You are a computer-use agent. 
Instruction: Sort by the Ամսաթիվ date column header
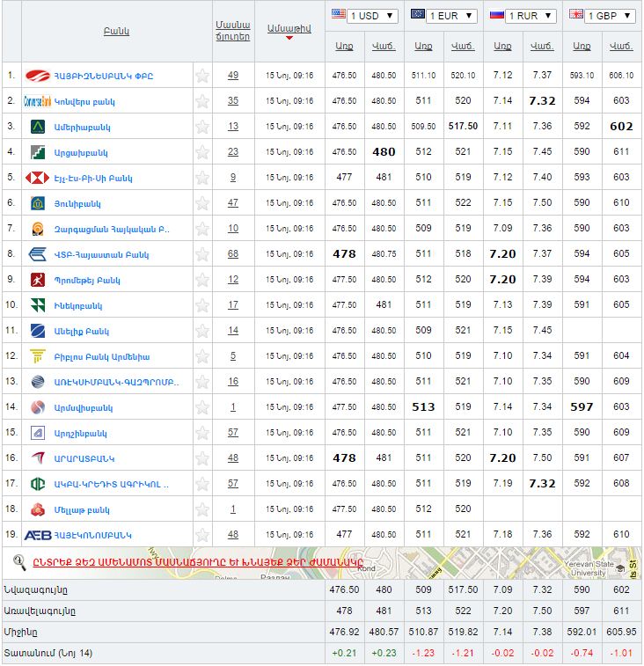pos(288,29)
